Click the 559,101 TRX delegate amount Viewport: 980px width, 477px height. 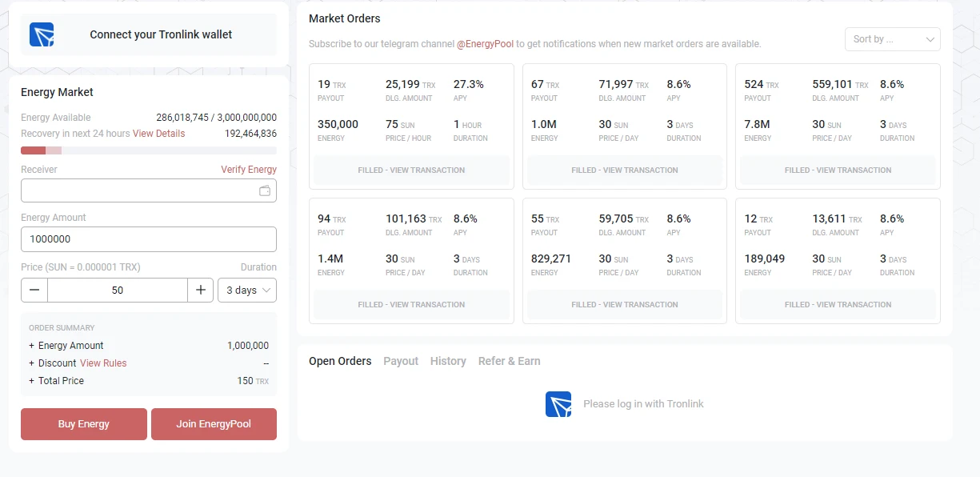click(840, 84)
